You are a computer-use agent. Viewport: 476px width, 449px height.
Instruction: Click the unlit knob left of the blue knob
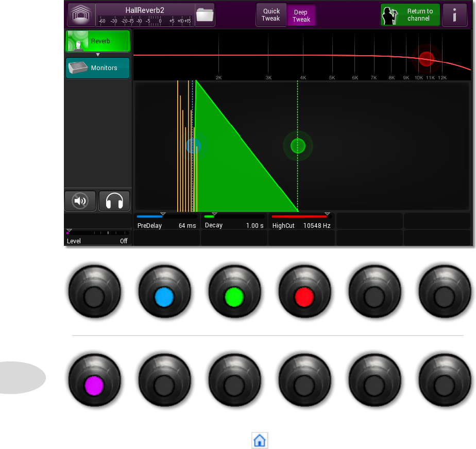pos(94,292)
